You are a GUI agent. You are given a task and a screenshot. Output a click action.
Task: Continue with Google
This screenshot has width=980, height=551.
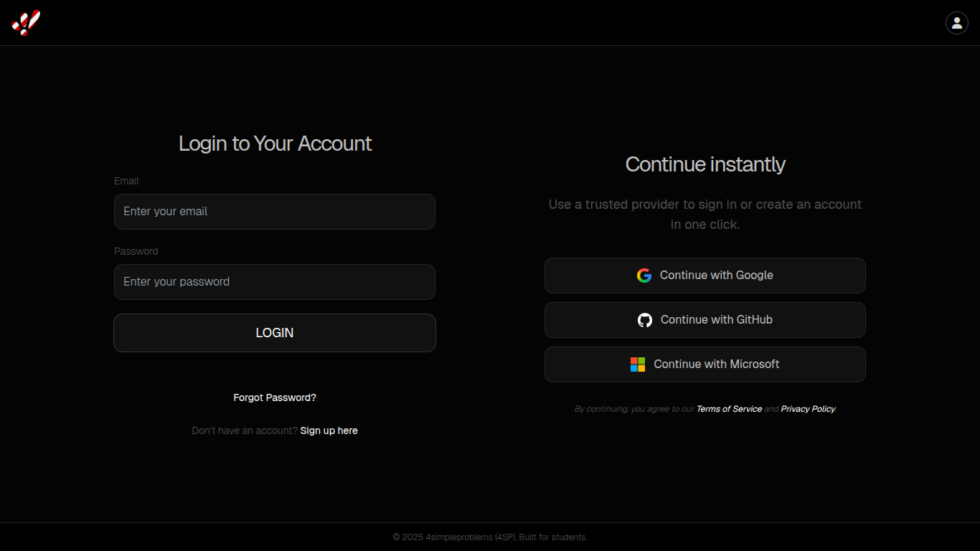point(705,275)
